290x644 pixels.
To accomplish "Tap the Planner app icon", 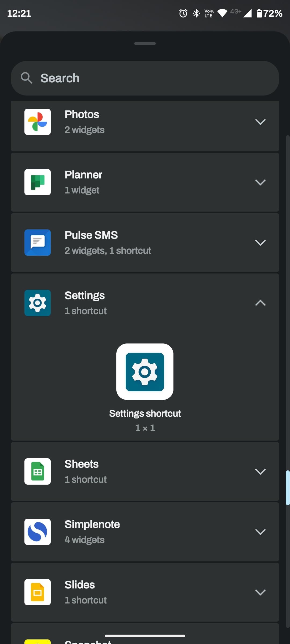I will pos(38,182).
